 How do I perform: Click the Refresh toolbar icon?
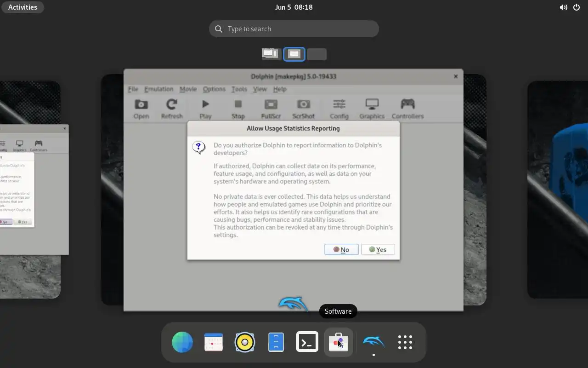(172, 109)
